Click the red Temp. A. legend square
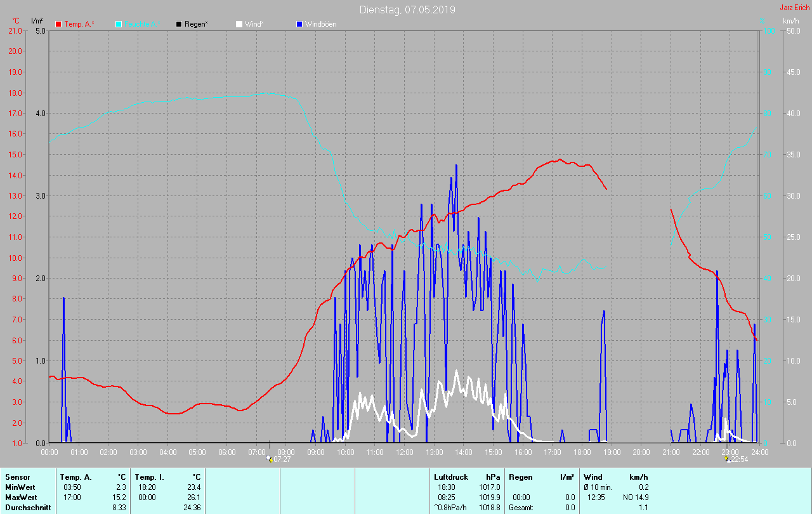Image resolution: width=812 pixels, height=514 pixels. coord(58,24)
